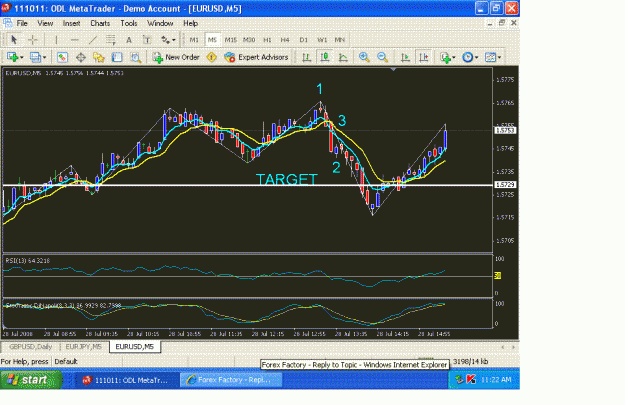Viewport: 625px width, 405px height.
Task: Open the Navigator favorites icon
Action: pyautogui.click(x=98, y=57)
